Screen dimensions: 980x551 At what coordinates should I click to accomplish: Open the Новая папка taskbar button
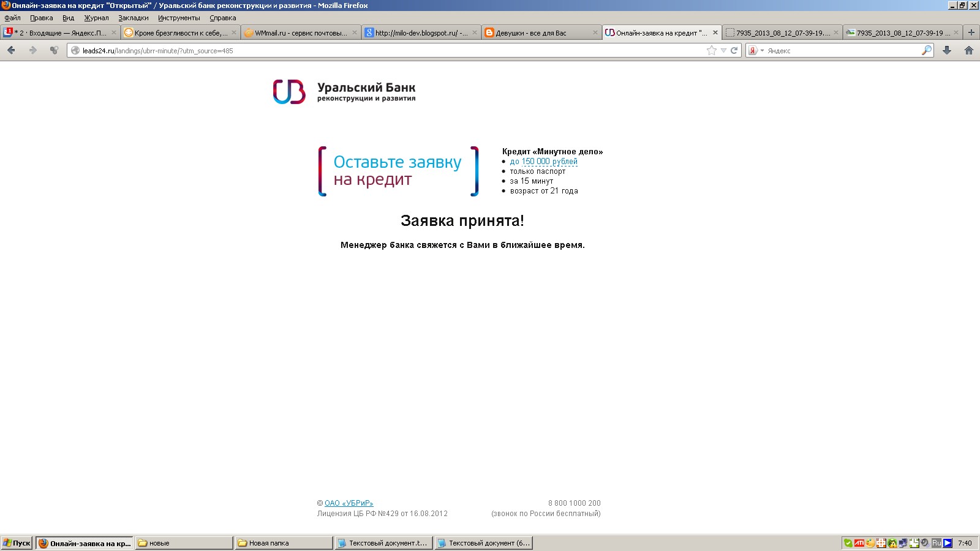click(x=284, y=543)
